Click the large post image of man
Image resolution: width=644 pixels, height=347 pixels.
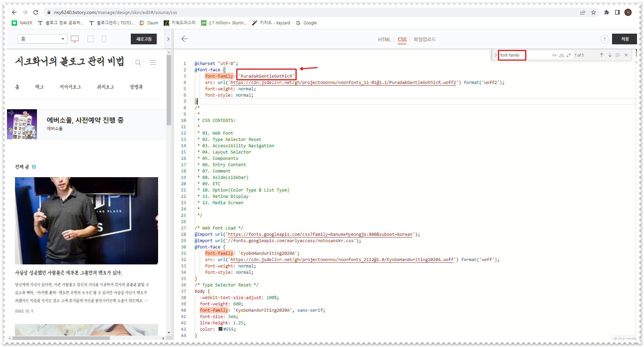click(87, 221)
